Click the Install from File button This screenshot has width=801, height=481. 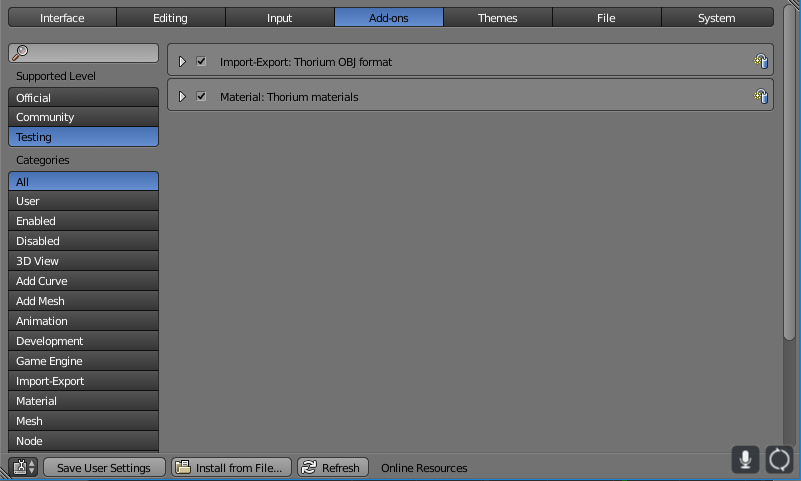231,467
